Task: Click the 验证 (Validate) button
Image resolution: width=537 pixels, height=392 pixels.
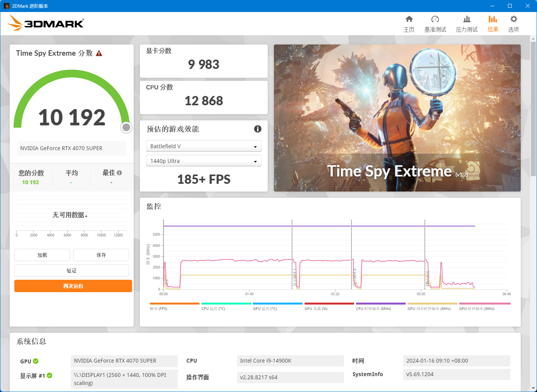Action: 72,270
